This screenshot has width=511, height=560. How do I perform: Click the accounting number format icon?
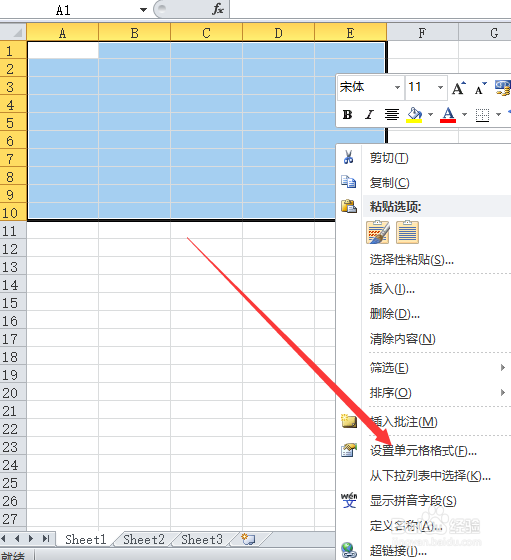(502, 88)
